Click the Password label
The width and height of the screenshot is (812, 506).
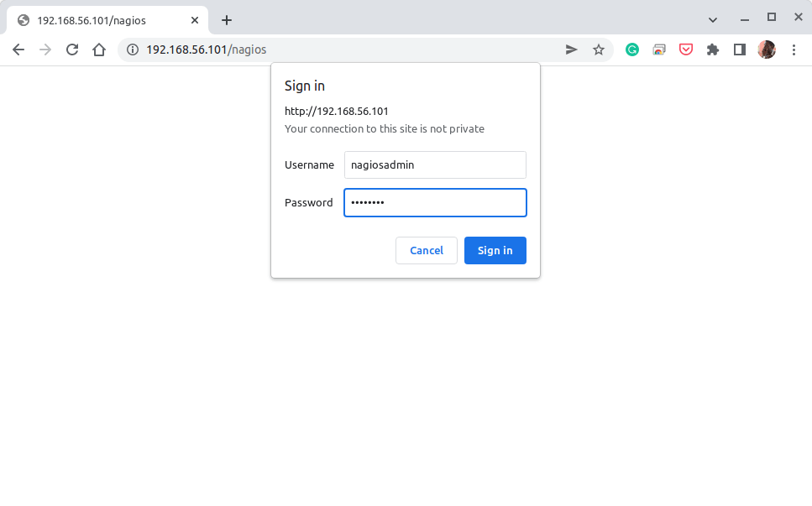click(309, 203)
